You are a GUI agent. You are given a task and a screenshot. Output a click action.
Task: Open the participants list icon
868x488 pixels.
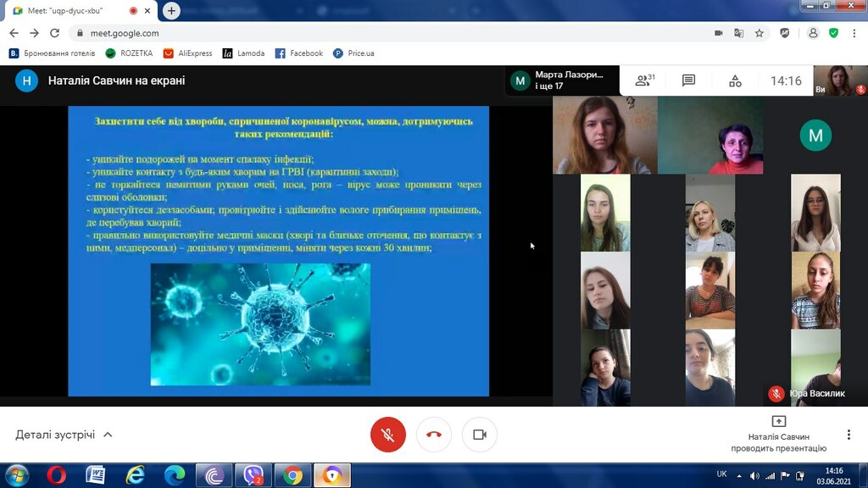(x=644, y=80)
